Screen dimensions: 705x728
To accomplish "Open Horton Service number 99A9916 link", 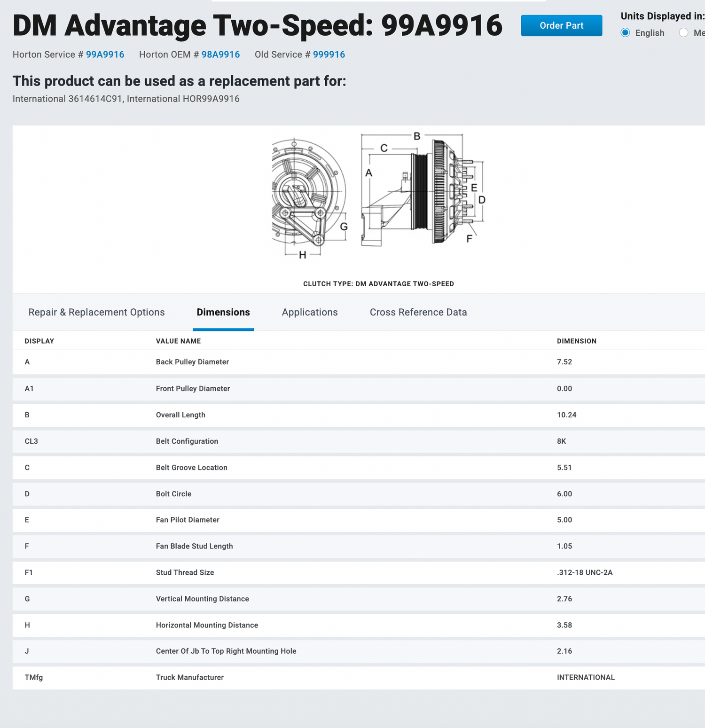I will click(x=105, y=55).
